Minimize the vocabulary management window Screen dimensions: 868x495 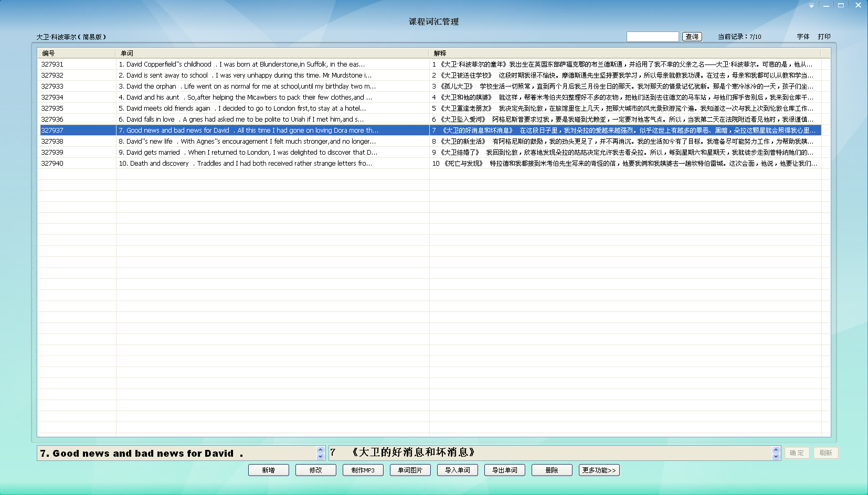[x=826, y=5]
